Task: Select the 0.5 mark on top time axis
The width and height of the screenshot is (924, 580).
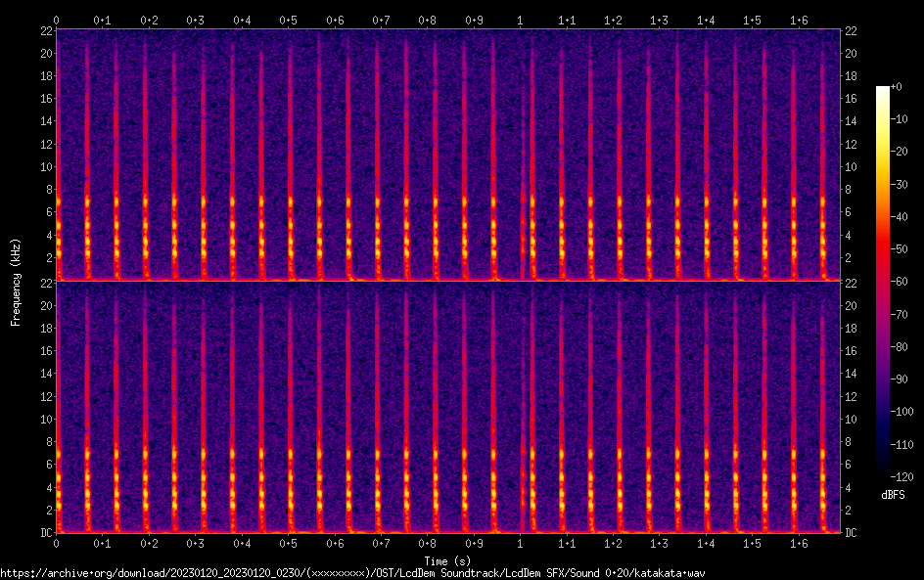Action: pos(288,20)
